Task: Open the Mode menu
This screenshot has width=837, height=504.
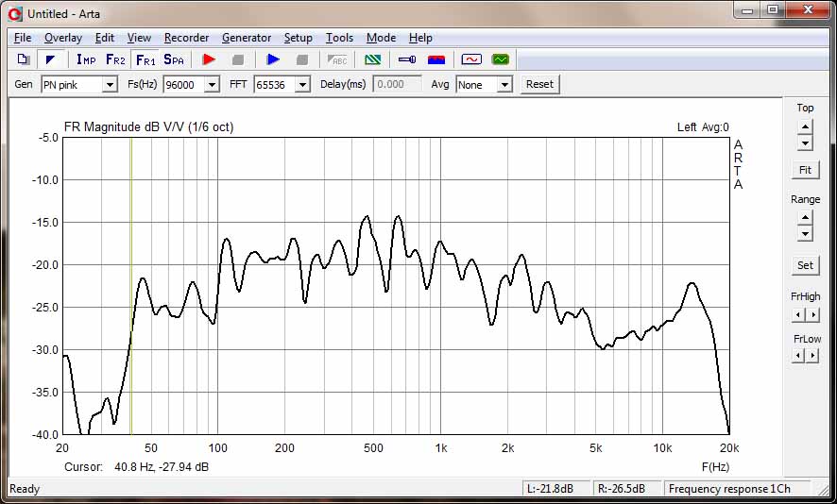Action: click(381, 38)
